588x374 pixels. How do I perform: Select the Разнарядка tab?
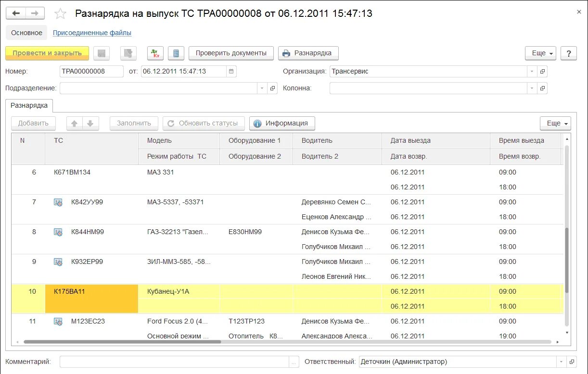(29, 105)
